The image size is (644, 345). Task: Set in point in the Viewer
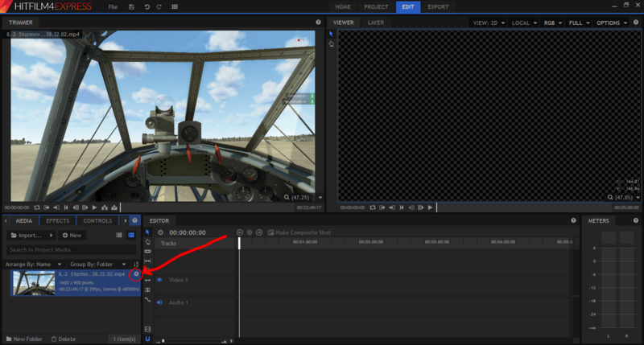[x=382, y=207]
